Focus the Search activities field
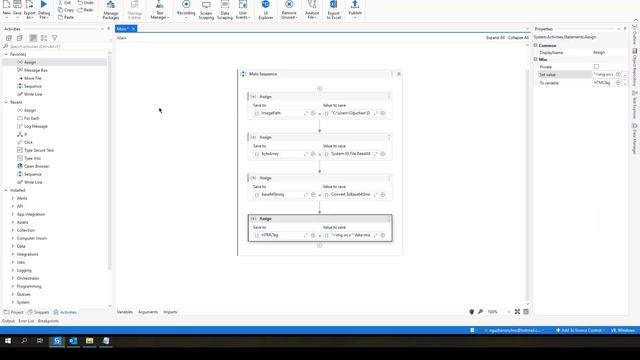The image size is (640, 360). 55,47
